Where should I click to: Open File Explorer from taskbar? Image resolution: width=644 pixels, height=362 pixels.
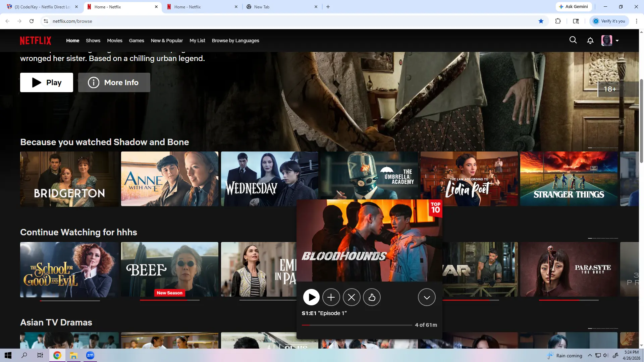74,355
